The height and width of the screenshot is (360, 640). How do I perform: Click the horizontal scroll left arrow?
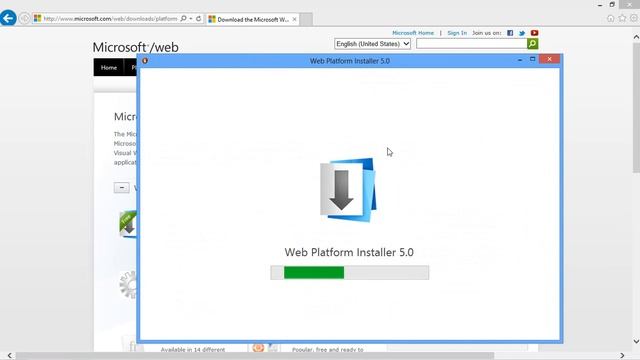point(9,356)
